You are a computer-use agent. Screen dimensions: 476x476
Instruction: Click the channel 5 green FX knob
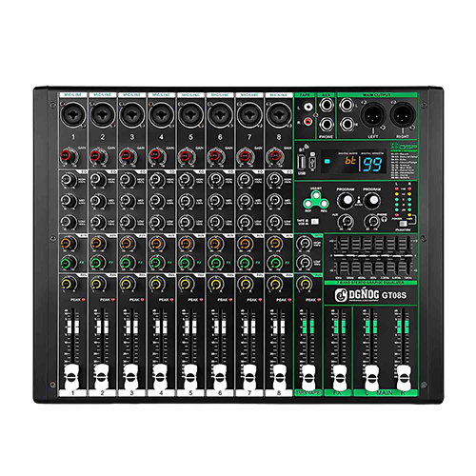click(185, 263)
